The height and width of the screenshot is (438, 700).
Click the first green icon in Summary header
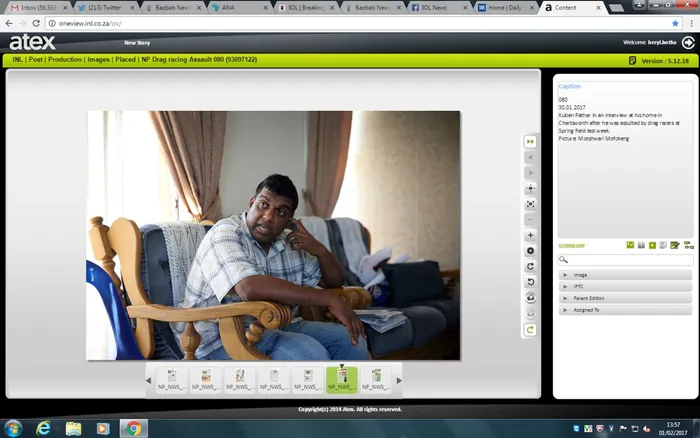point(630,245)
